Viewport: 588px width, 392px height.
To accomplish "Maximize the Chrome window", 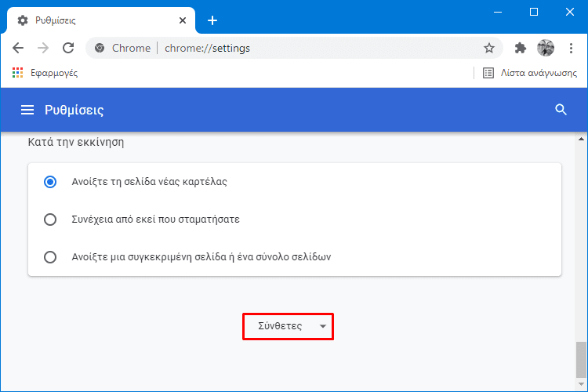I will point(534,12).
